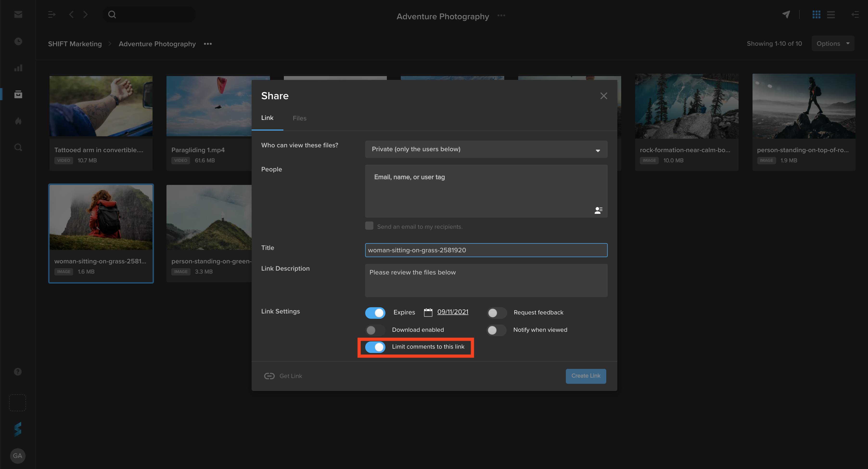Expand the Options dropdown
Image resolution: width=868 pixels, height=469 pixels.
833,44
